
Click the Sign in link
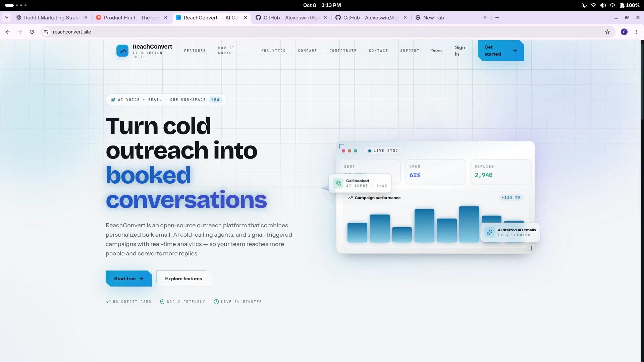460,51
